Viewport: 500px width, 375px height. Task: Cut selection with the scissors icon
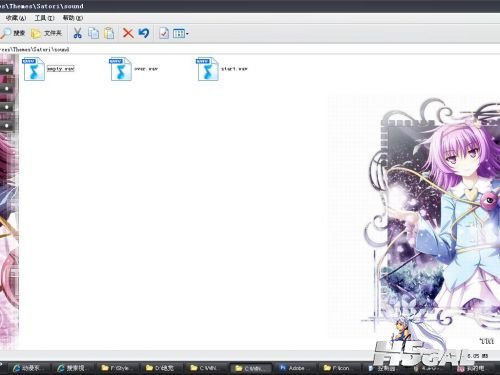click(x=77, y=33)
